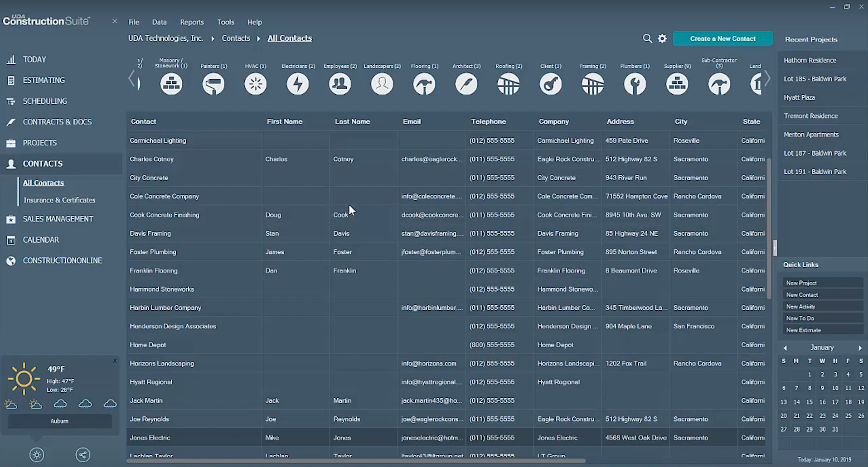This screenshot has height=467, width=868.
Task: Filter contacts by Supplier icon
Action: 677,84
